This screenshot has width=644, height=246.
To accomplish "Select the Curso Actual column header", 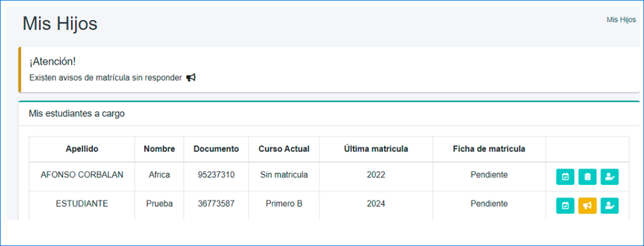I will pos(284,149).
